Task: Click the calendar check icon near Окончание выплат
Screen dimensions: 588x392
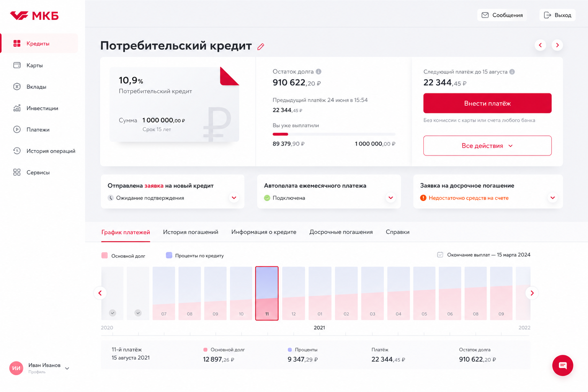Action: (x=440, y=255)
